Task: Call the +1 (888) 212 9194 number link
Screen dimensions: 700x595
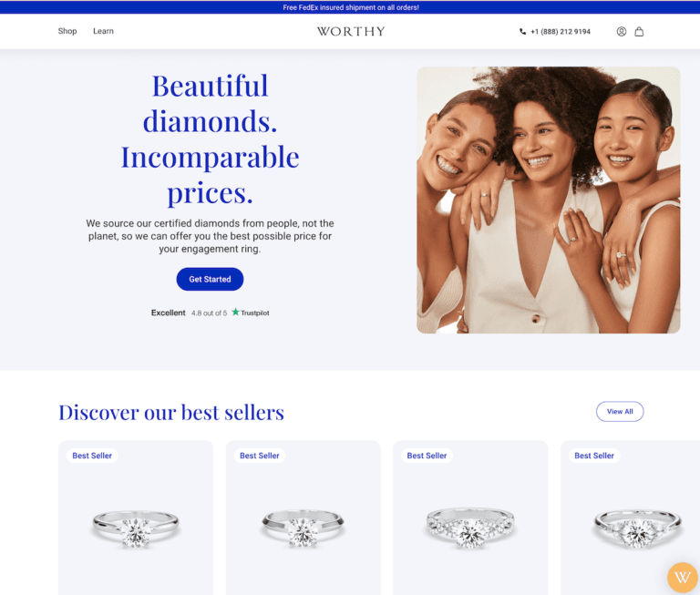Action: [561, 32]
